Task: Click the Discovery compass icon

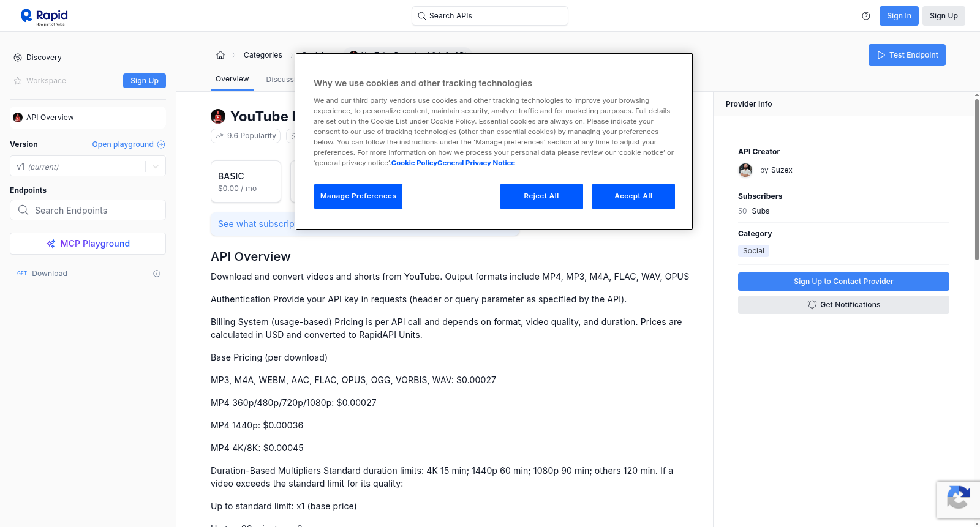Action: click(18, 58)
